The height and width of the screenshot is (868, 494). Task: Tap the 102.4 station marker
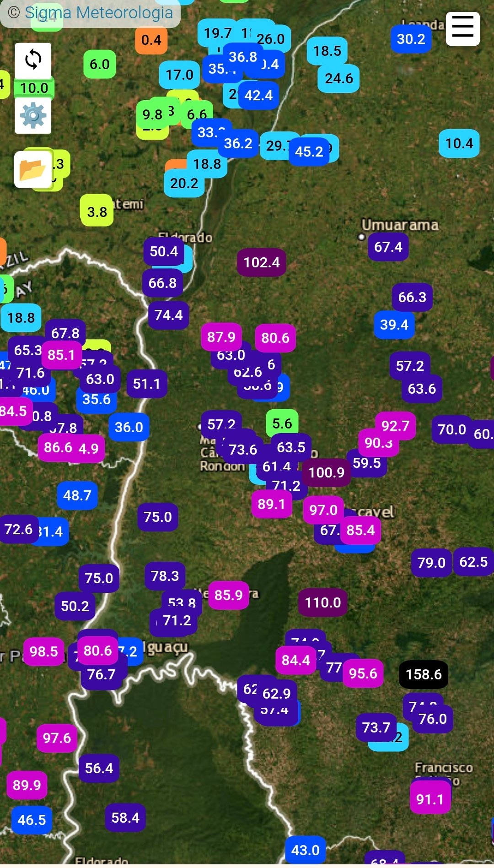[x=261, y=262]
